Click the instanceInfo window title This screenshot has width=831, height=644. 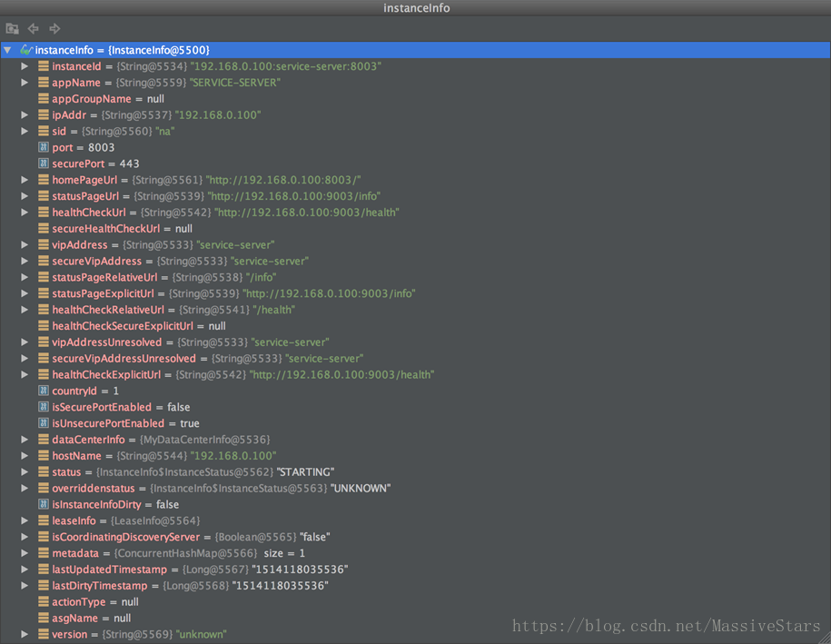(x=417, y=8)
